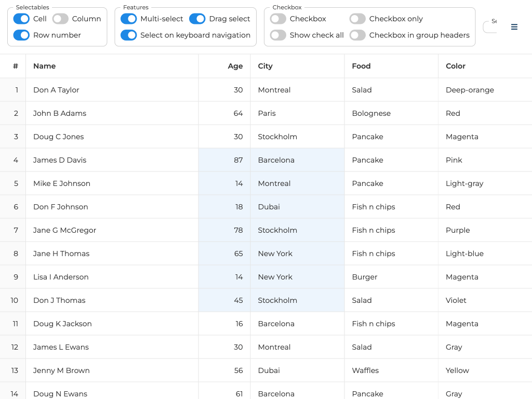Screen dimensions: 532x399
Task: Toggle the Drag select switch
Action: pos(197,19)
